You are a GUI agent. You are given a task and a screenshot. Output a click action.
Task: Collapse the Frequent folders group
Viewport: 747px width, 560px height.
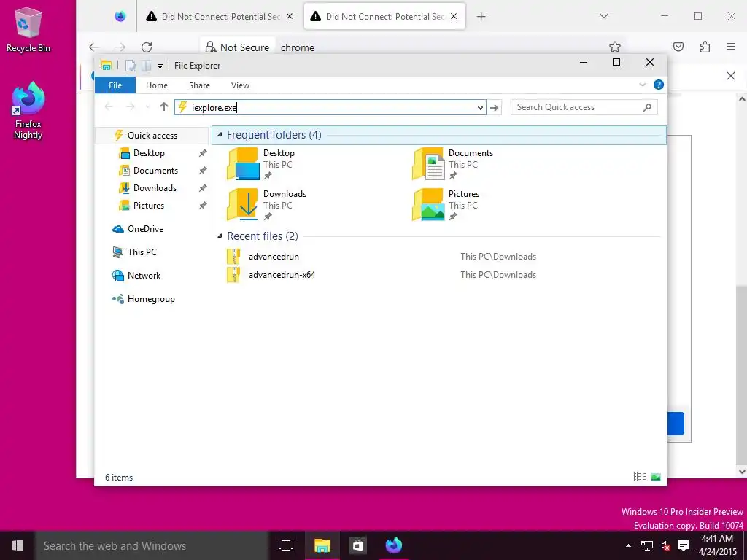click(220, 135)
